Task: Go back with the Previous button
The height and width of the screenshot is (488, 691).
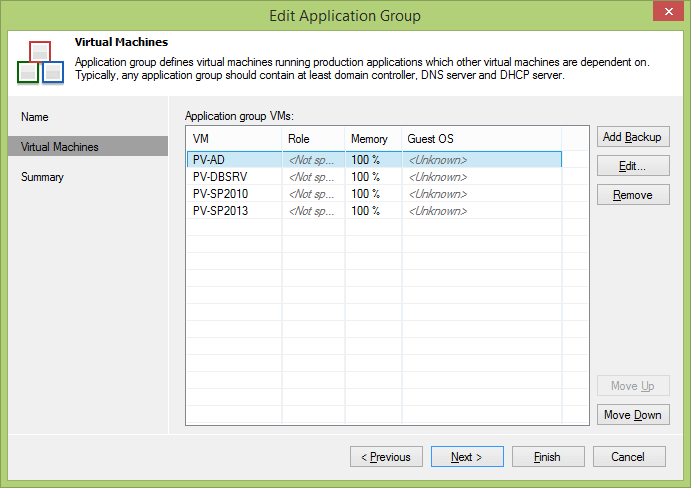Action: coord(386,457)
